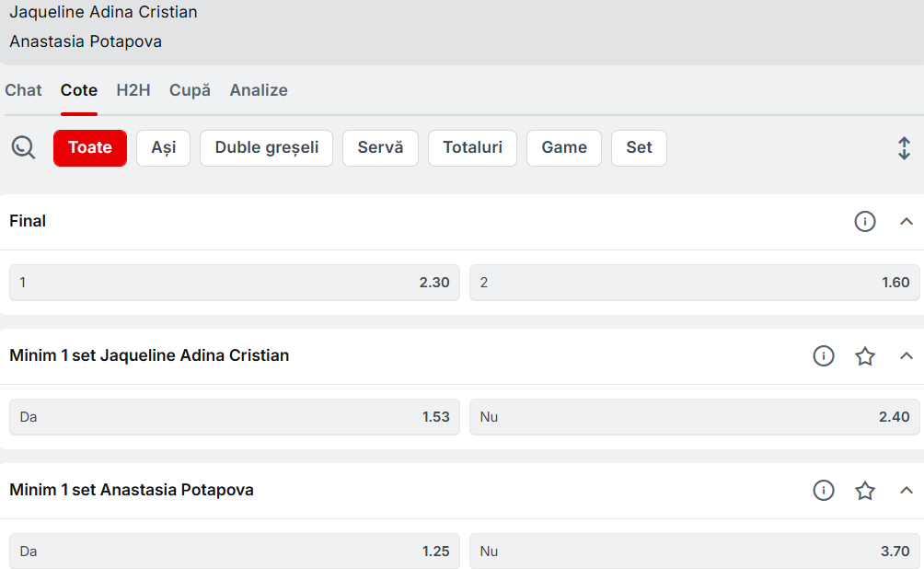
Task: Collapse Minim 1 set Jaqueline Adina Cristian section
Action: click(907, 356)
